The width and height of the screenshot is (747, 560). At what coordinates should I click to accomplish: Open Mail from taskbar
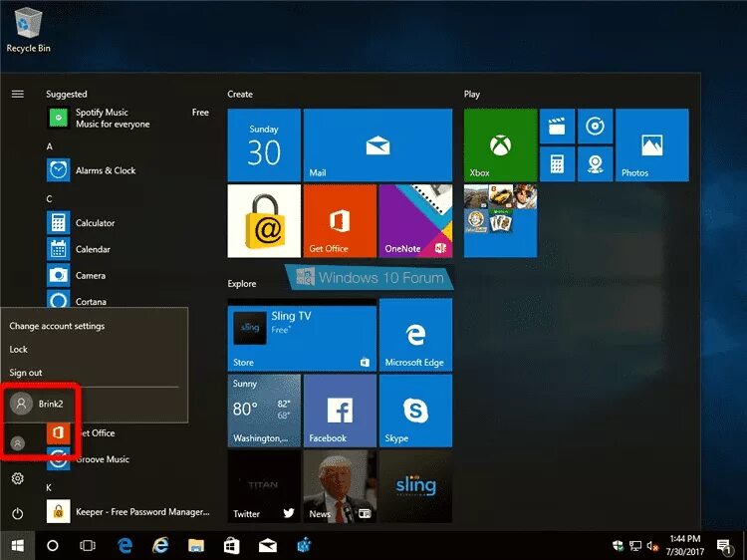pyautogui.click(x=268, y=546)
